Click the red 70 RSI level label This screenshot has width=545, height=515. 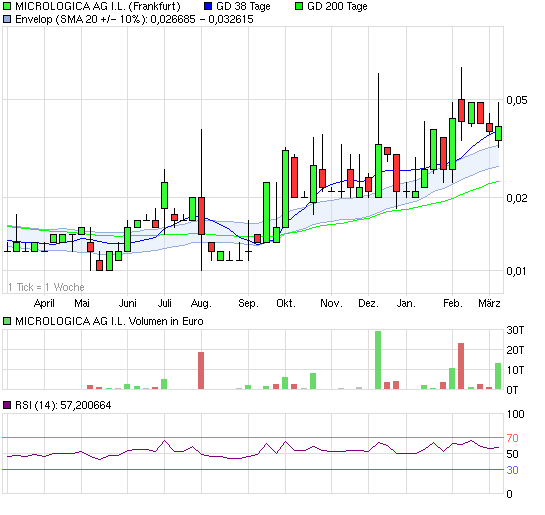[513, 438]
